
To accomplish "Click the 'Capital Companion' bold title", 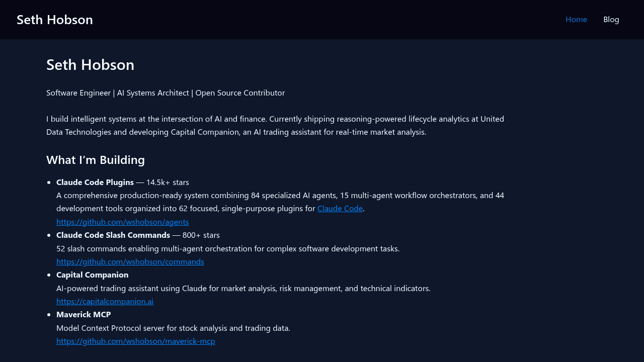I will coord(92,275).
